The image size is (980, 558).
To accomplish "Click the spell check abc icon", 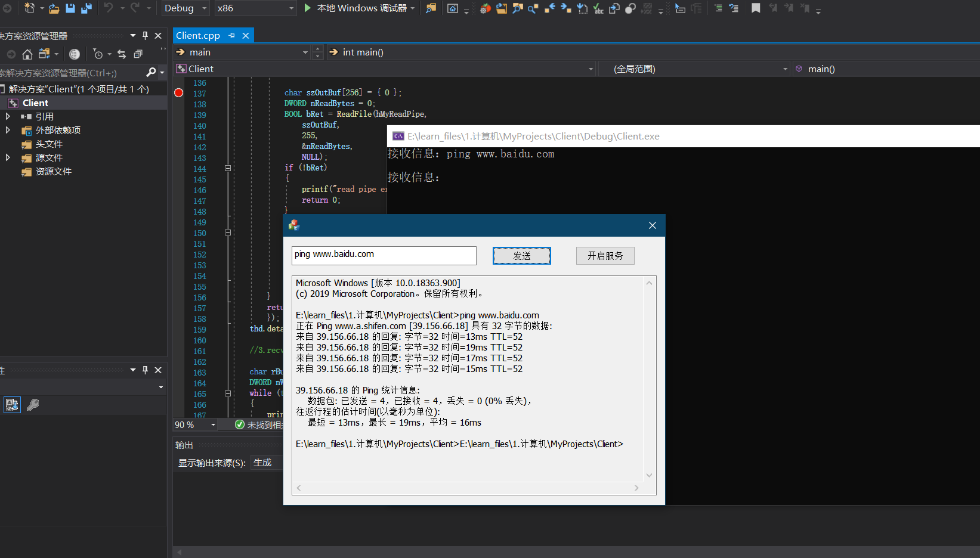I will (598, 8).
